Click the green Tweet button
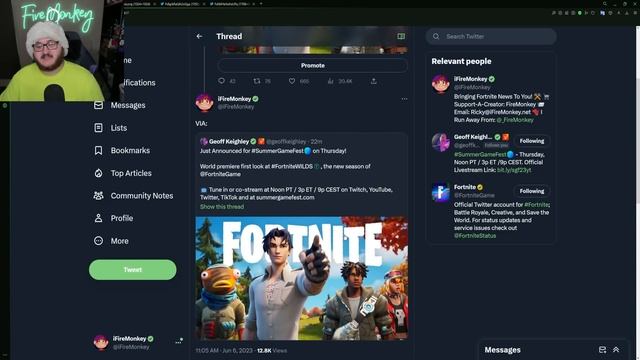Viewport: 640px width, 360px height. 133,270
